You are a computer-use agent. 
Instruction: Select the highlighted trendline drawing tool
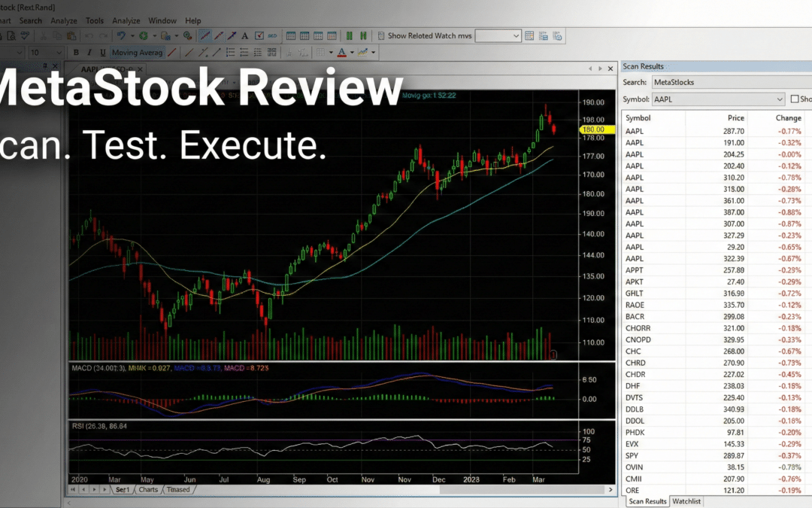205,36
